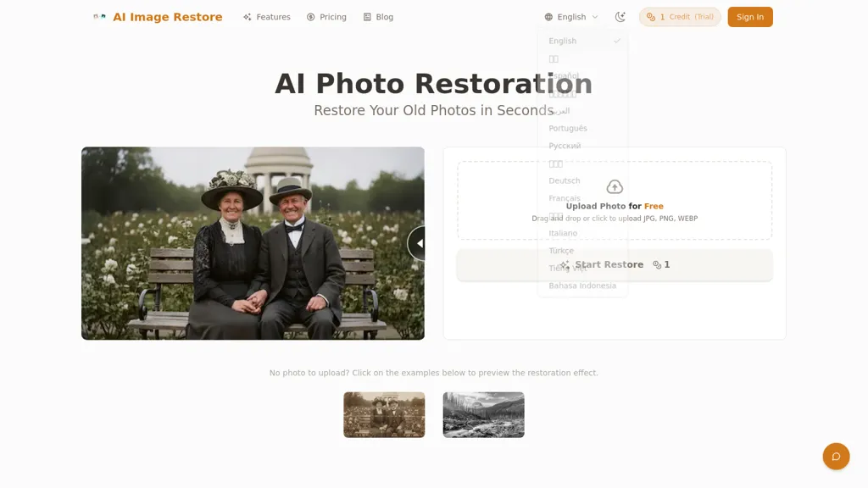This screenshot has width=868, height=488.
Task: Switch language to Italiano
Action: tap(583, 234)
